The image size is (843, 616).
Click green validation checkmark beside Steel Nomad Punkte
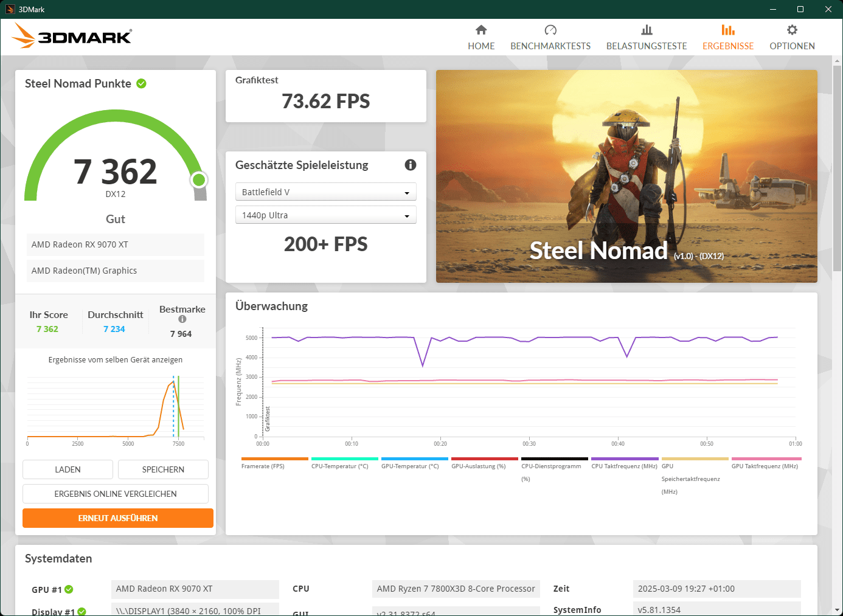(x=142, y=83)
